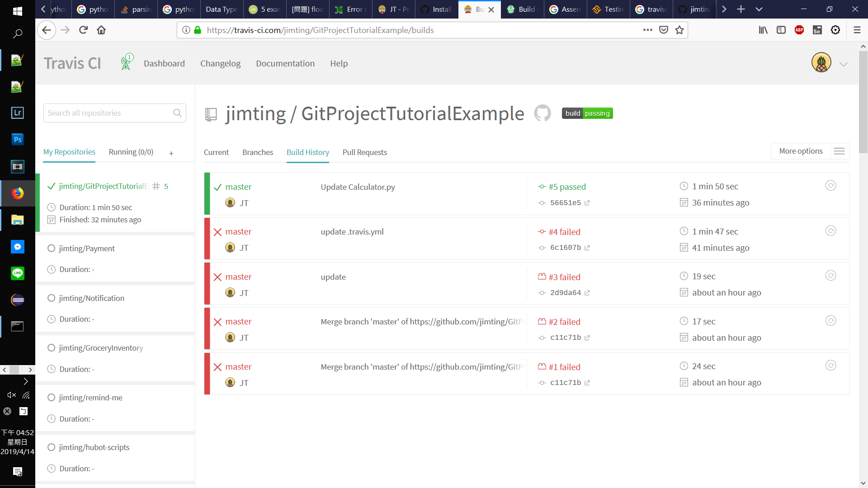Switch to the Branches tab
868x488 pixels.
pos(257,152)
